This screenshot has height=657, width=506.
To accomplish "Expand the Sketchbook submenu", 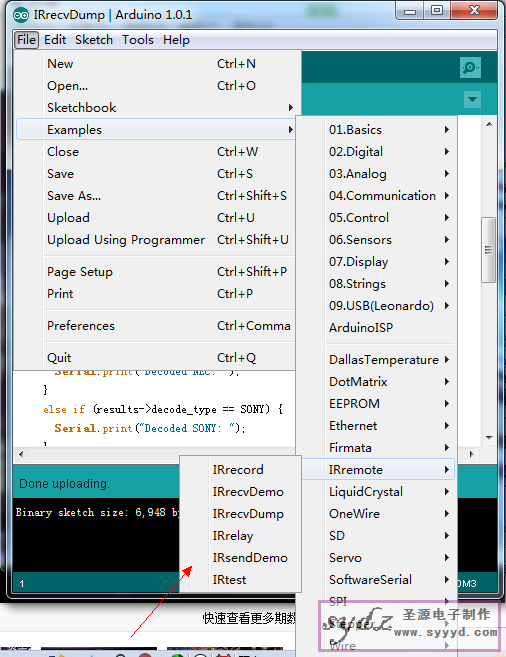I will [155, 108].
